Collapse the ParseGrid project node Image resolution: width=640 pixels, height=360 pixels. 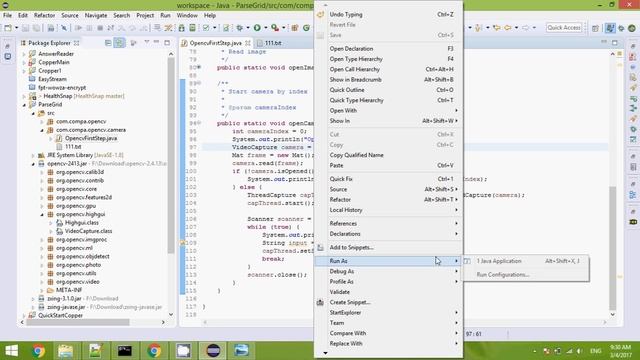click(24, 105)
